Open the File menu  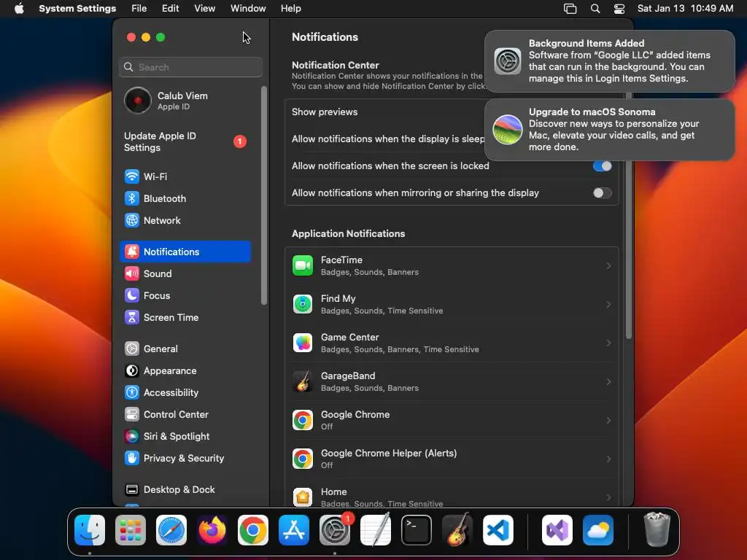tap(139, 9)
